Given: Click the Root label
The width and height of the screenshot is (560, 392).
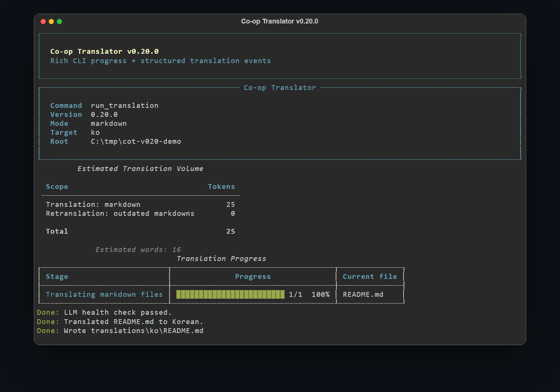Looking at the screenshot, I should (x=59, y=141).
